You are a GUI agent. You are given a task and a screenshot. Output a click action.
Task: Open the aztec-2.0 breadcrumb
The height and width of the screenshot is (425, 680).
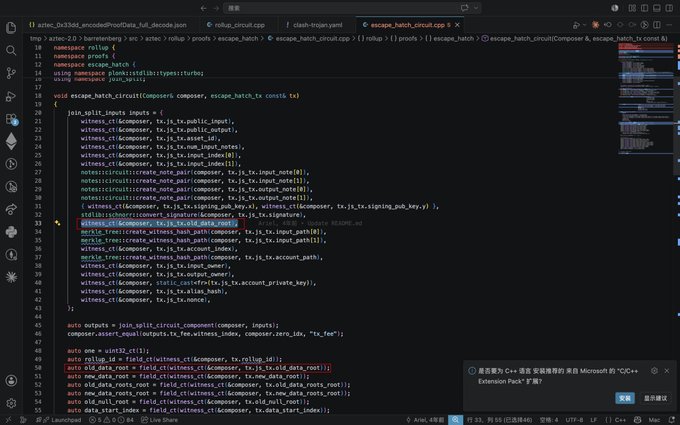(62, 39)
